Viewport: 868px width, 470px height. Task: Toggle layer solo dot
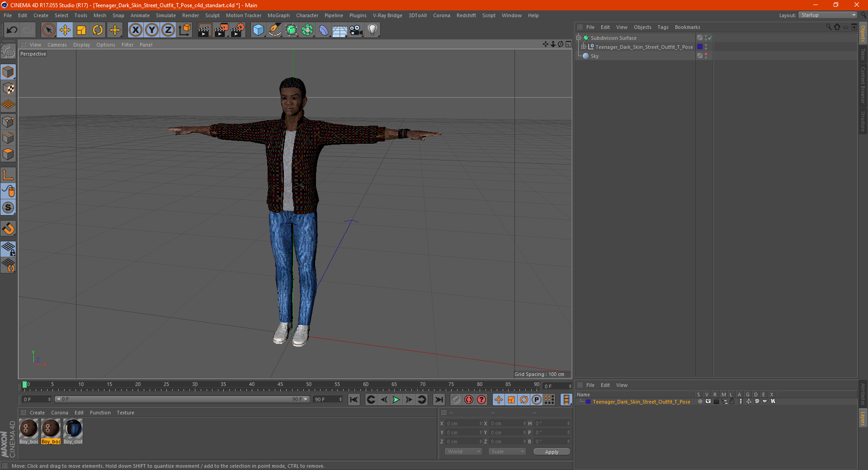pyautogui.click(x=700, y=401)
